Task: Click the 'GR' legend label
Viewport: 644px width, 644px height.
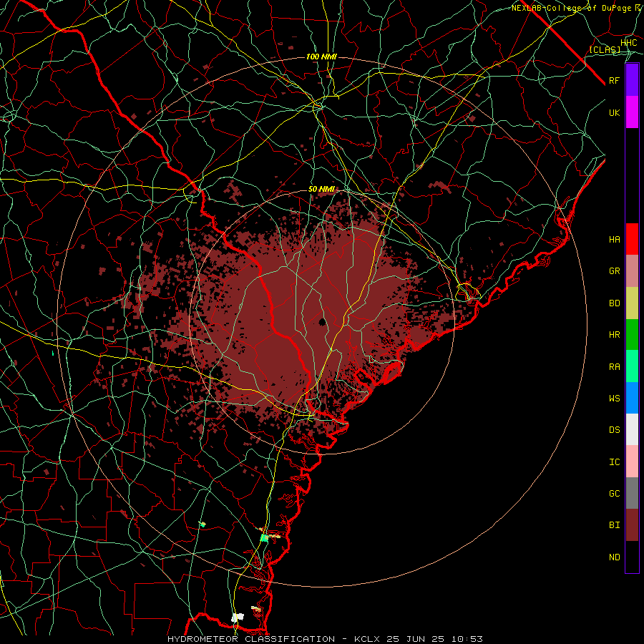Action: 614,271
